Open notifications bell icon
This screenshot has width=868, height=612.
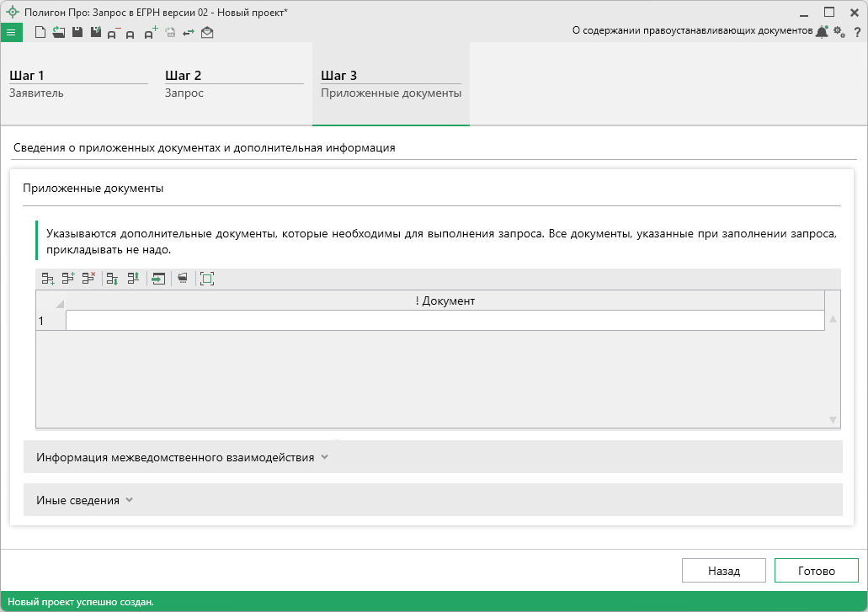[x=822, y=32]
